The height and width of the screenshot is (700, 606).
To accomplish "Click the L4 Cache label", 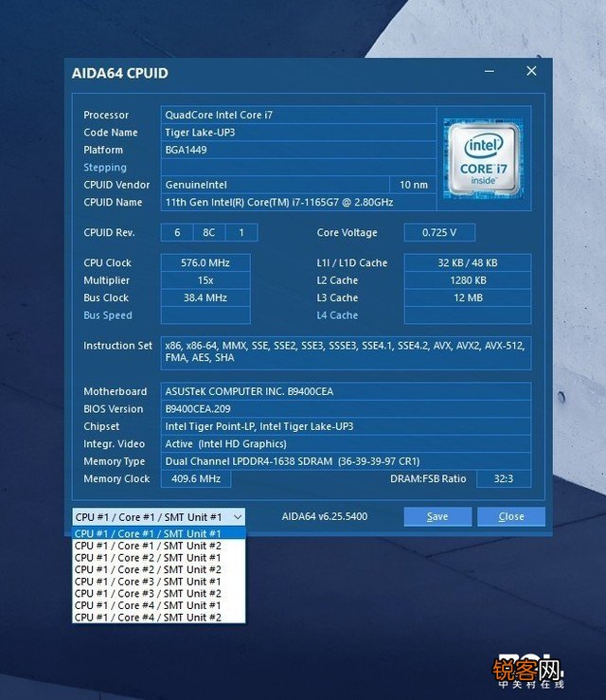I will click(x=337, y=315).
